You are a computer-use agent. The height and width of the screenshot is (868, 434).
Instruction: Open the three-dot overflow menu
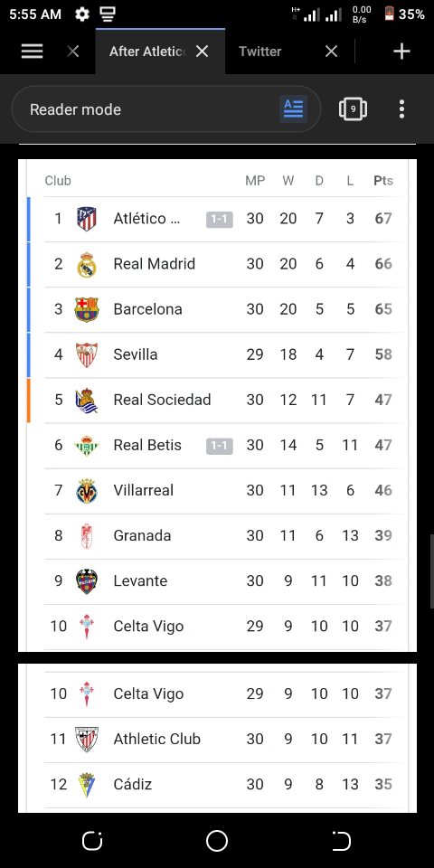[401, 109]
